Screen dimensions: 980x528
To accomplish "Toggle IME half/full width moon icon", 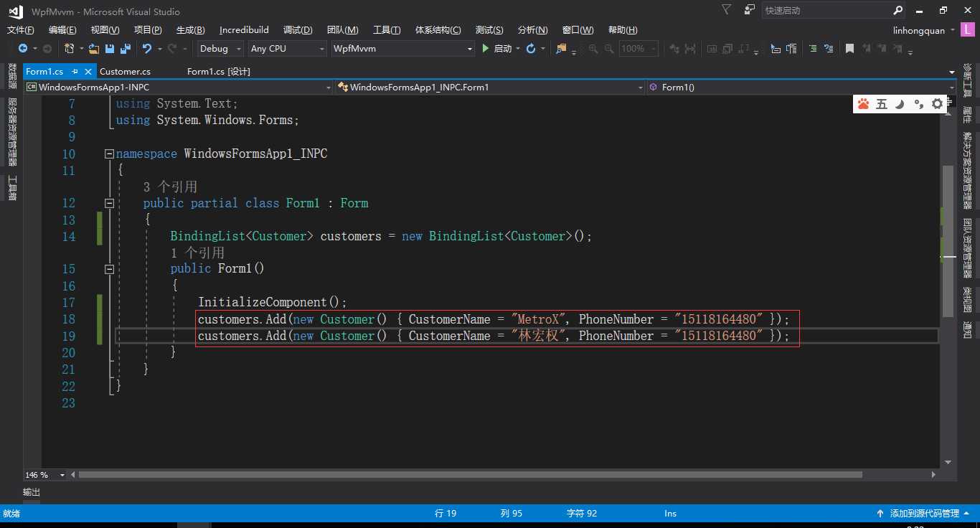I will (x=900, y=104).
